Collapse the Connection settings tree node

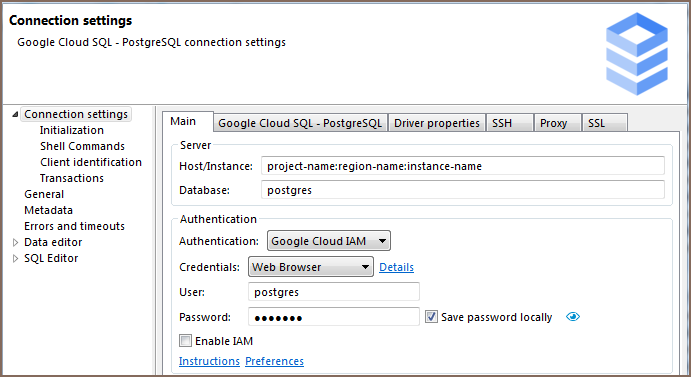pyautogui.click(x=15, y=114)
